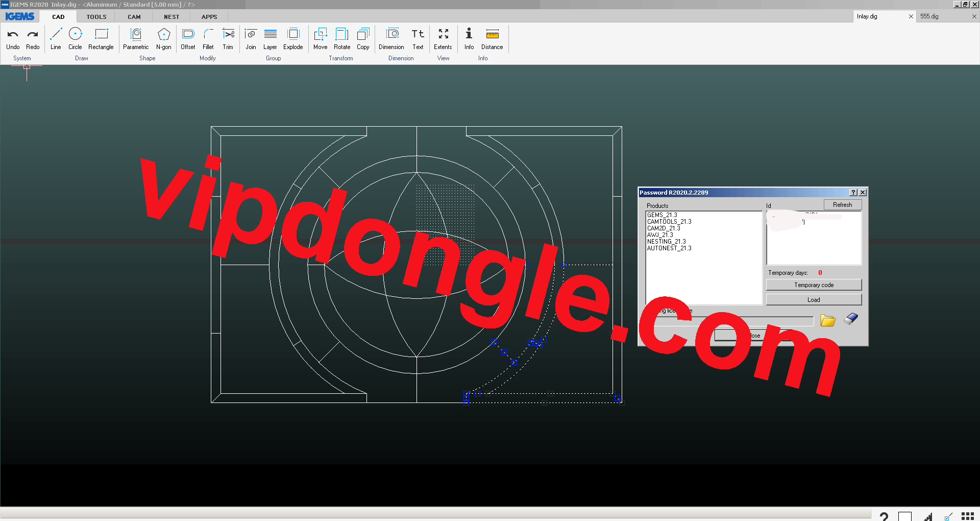Viewport: 980px width, 521px height.
Task: Switch to the APPS ribbon tab
Action: click(209, 17)
